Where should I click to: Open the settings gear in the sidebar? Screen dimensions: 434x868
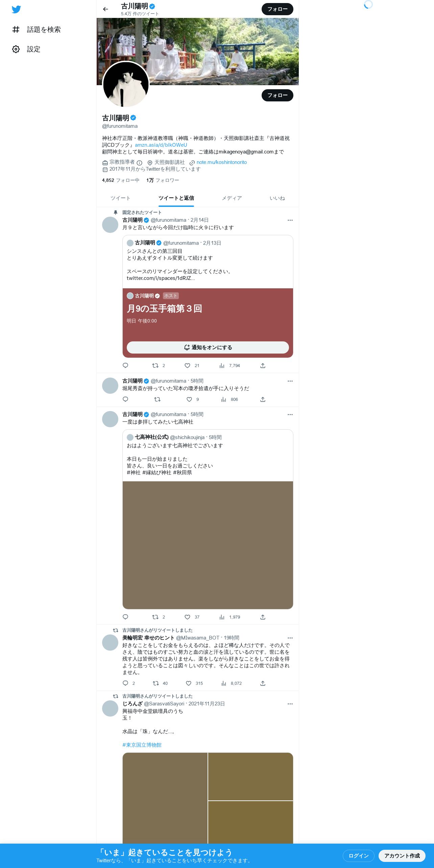point(16,49)
